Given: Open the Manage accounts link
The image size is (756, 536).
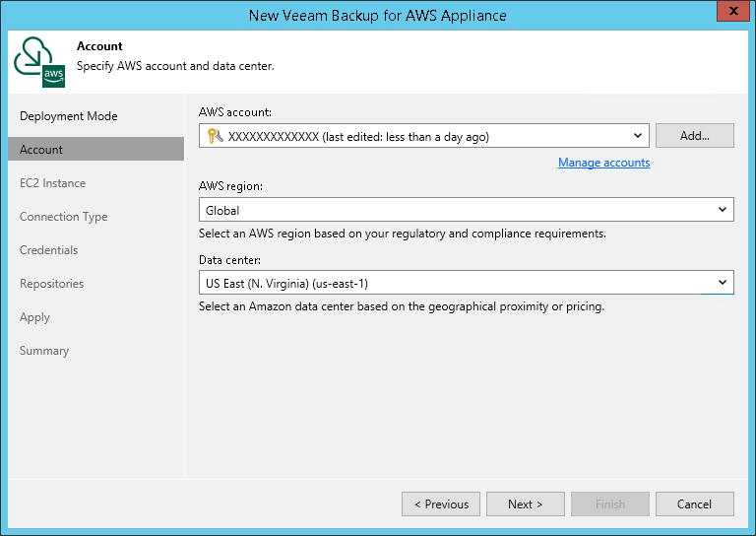Looking at the screenshot, I should click(x=603, y=163).
